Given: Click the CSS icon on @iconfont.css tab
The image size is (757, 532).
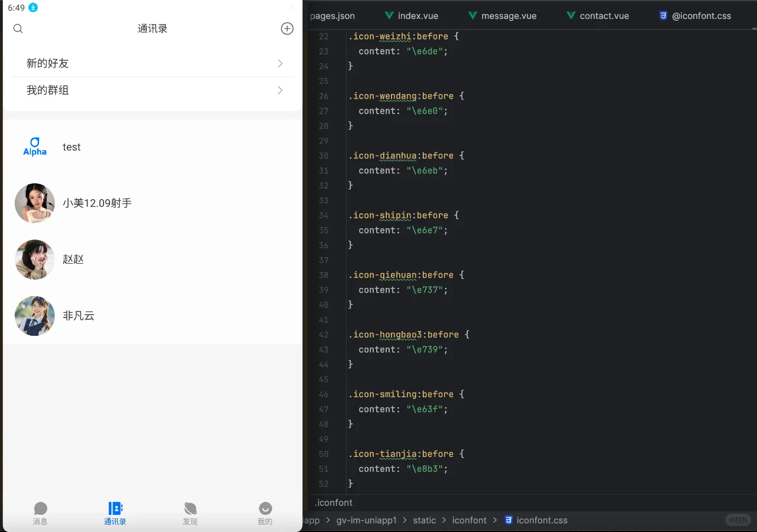Looking at the screenshot, I should (663, 15).
